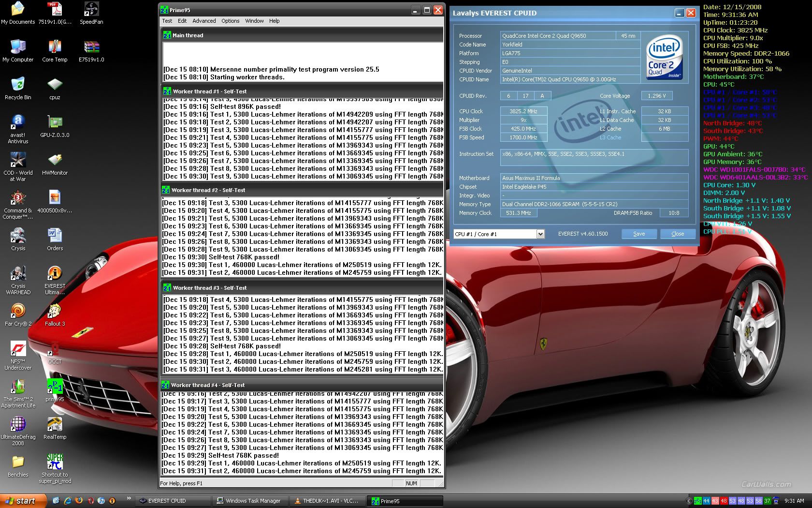Select Worker thread #3 - Self-Test title bar
812x508 pixels.
pos(302,288)
